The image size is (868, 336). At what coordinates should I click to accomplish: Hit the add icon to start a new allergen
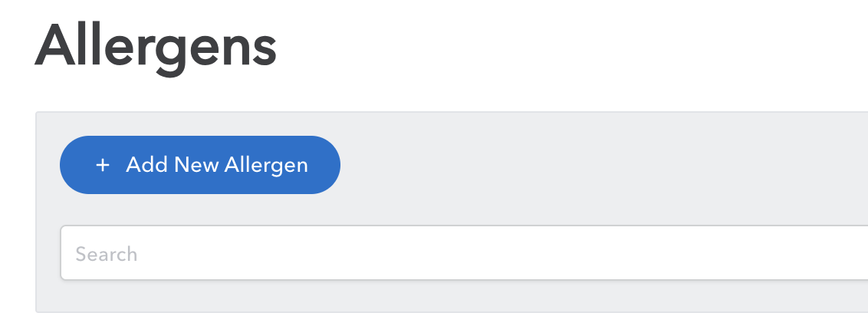[102, 165]
